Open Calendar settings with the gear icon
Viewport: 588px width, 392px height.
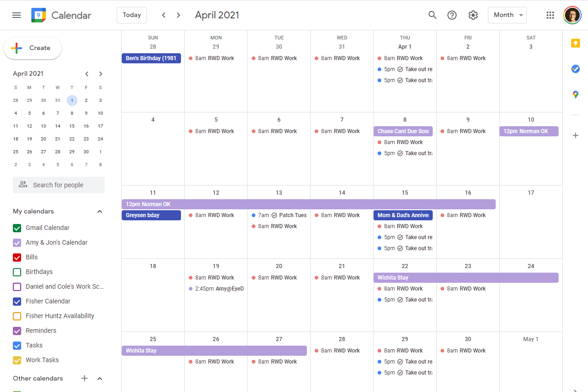tap(473, 15)
